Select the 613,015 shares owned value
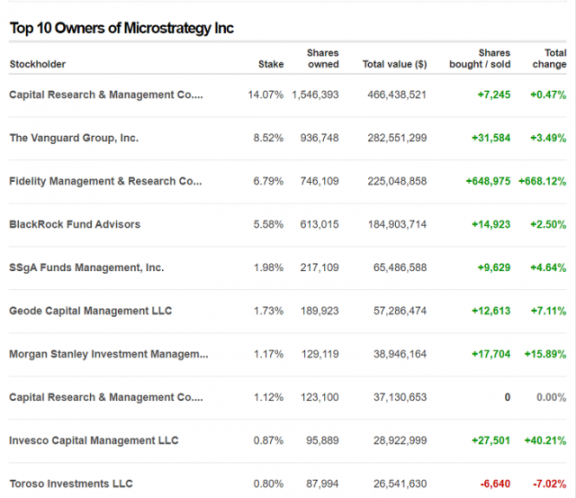 (319, 224)
